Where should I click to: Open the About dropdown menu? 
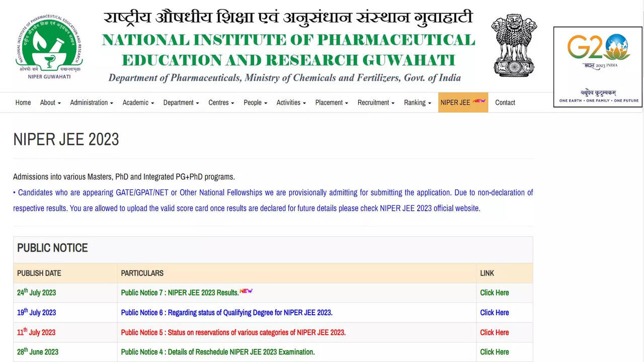point(49,103)
